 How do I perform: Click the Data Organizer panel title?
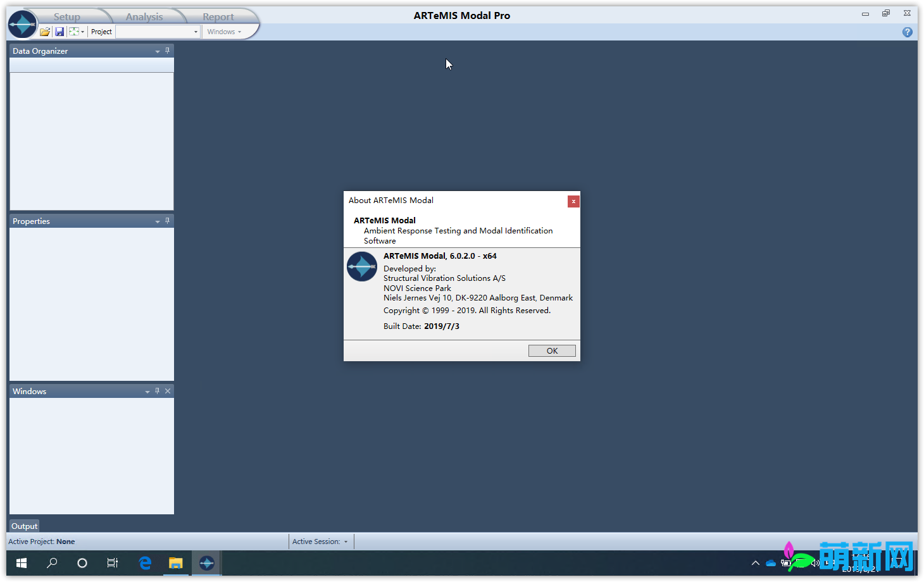click(x=40, y=51)
